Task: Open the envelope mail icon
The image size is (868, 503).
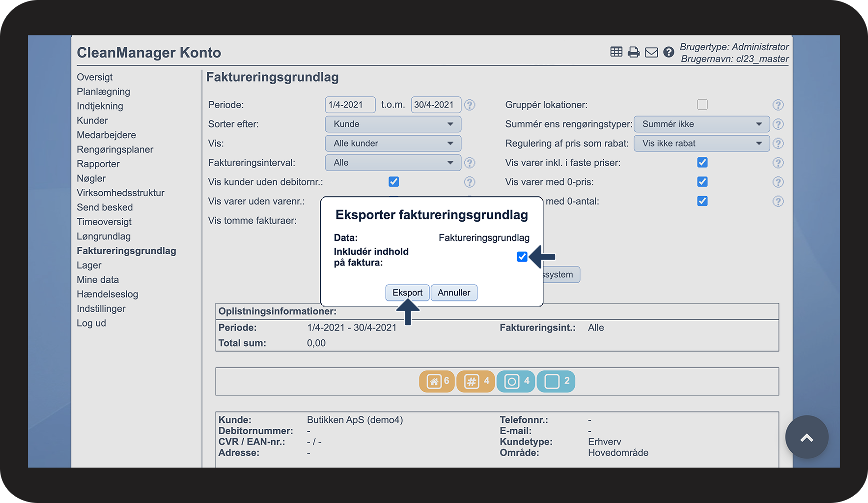Action: (651, 51)
